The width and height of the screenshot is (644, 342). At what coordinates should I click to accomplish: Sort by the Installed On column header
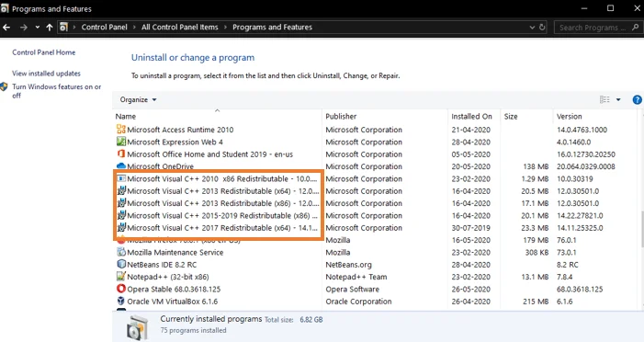tap(474, 117)
